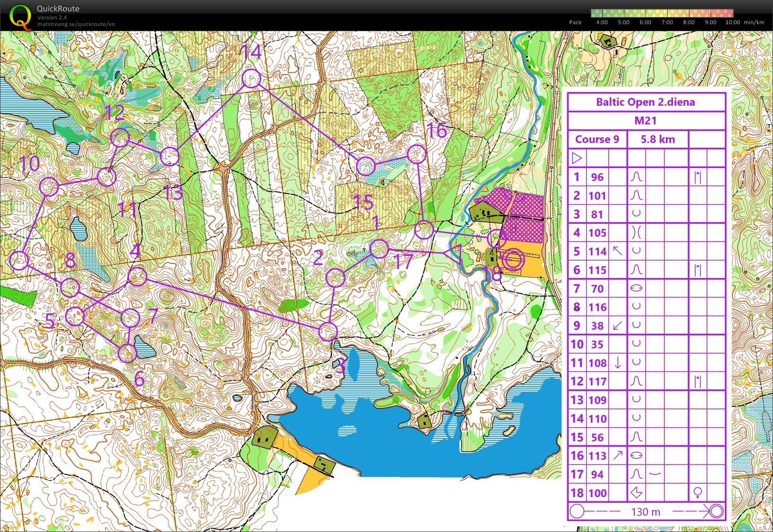
Task: Click control circle 6 on the map
Action: pos(127,353)
